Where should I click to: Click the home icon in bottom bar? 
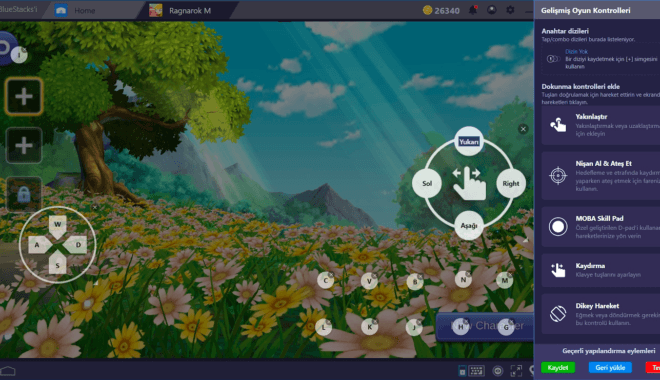tap(8, 371)
